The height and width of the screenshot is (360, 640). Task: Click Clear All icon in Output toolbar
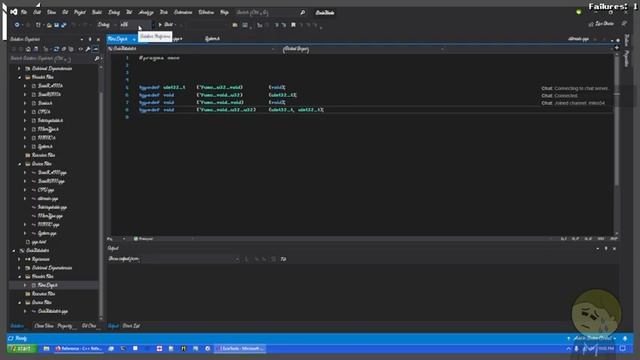point(274,259)
